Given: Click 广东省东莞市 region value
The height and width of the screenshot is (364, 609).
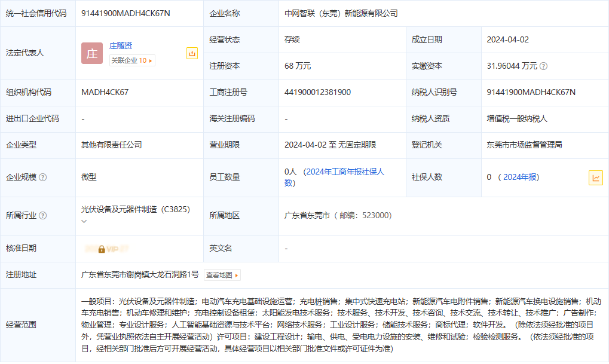Looking at the screenshot, I should tap(307, 215).
